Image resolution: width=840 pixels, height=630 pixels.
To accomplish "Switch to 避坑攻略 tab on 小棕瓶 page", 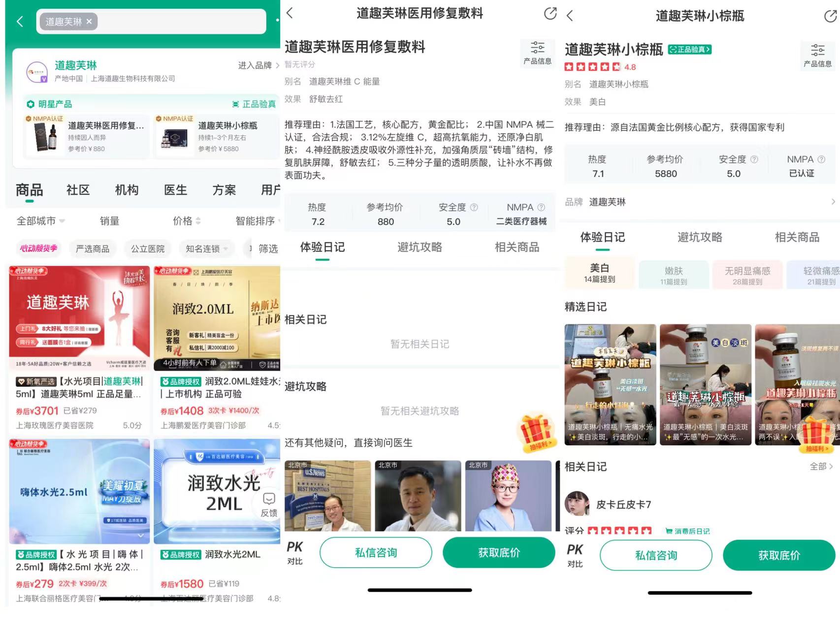I will [x=700, y=237].
